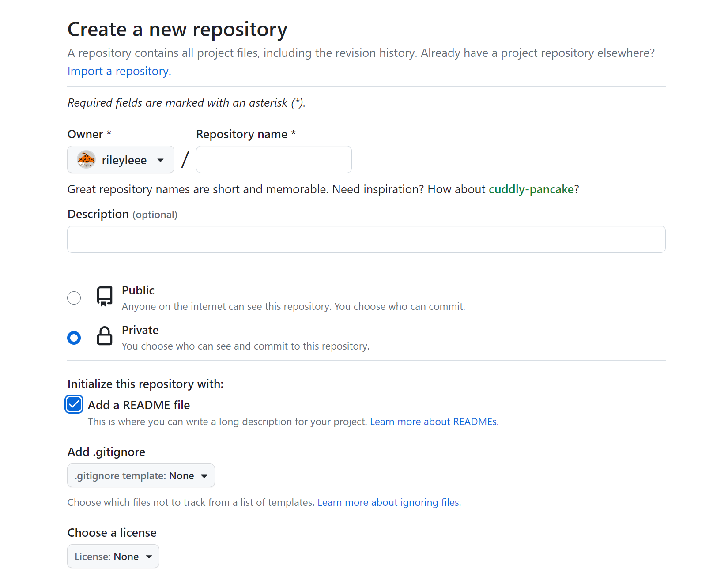This screenshot has height=576, width=728.
Task: Open the Owner rileyleee dropdown
Action: coord(121,159)
